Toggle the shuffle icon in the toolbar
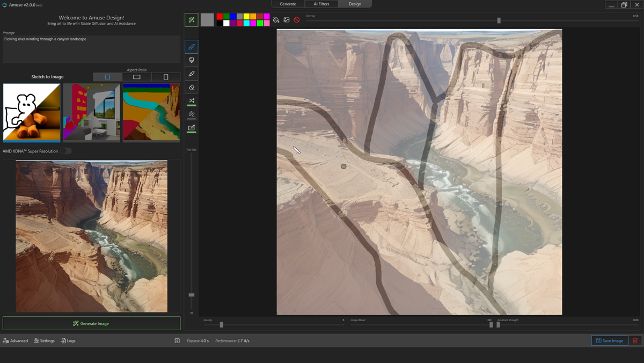 pyautogui.click(x=192, y=101)
